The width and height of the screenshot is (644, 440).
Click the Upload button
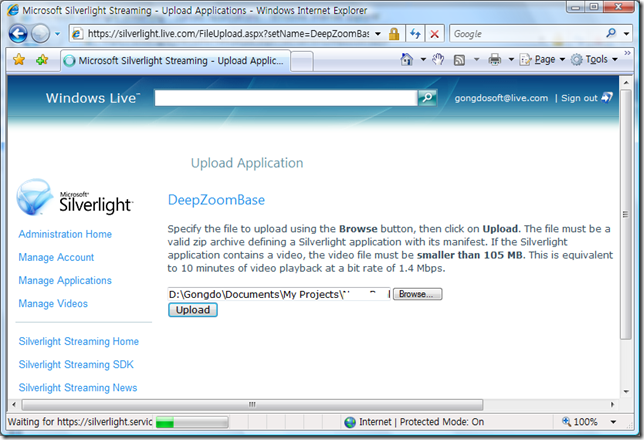click(193, 310)
